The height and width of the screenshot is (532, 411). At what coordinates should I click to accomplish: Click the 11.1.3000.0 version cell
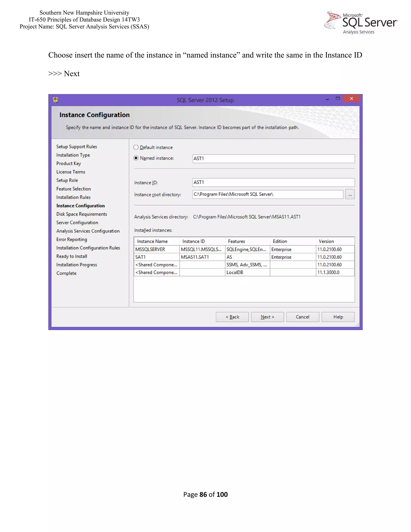click(335, 272)
